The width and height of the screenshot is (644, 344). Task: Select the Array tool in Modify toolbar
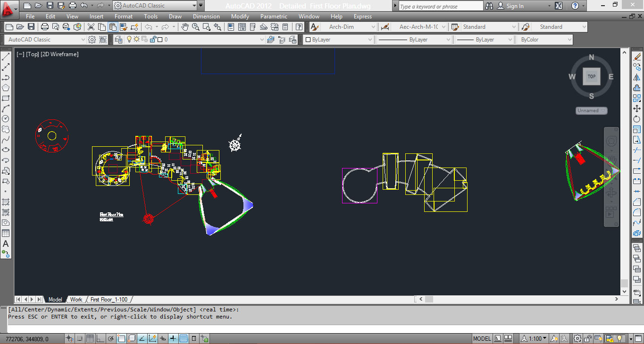[637, 98]
